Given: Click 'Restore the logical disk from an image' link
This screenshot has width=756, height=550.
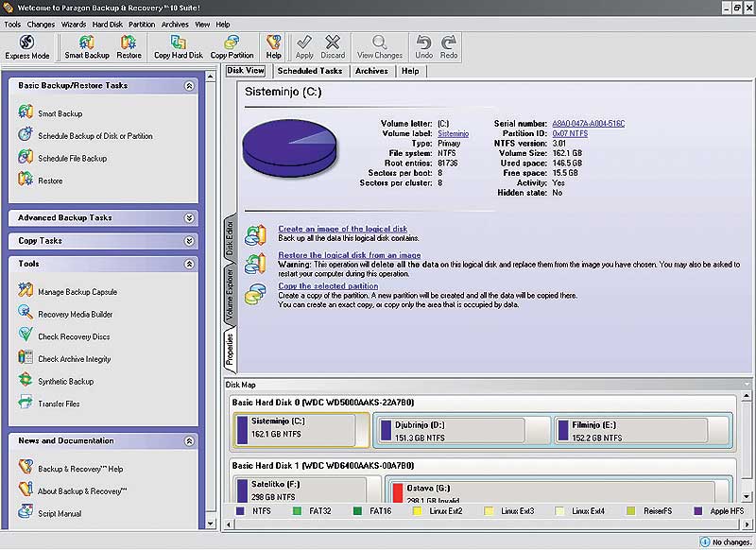Looking at the screenshot, I should [x=350, y=255].
